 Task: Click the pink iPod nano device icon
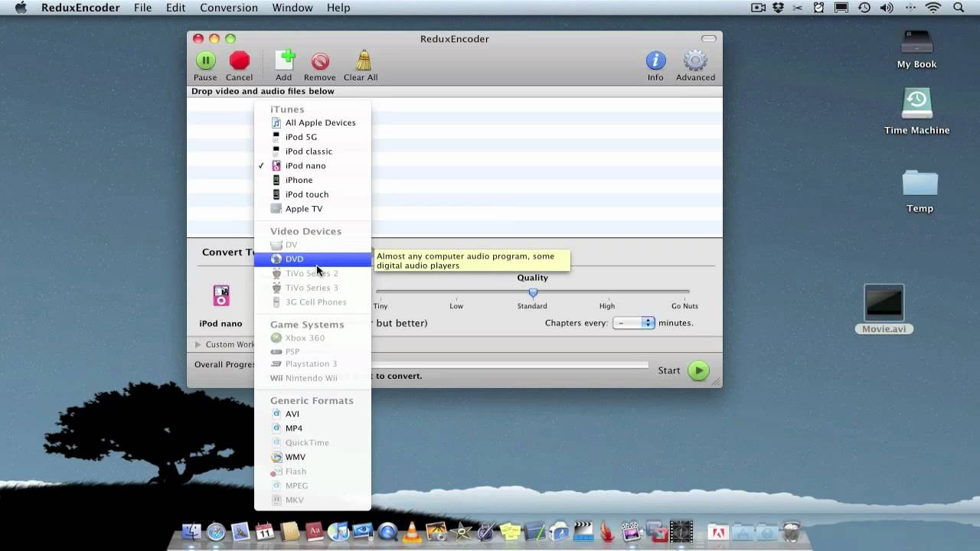[x=220, y=295]
